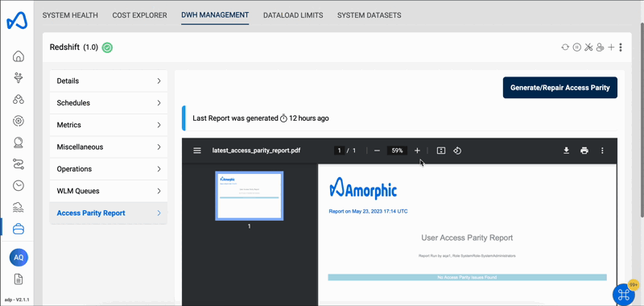Open the funnel ingestion icon in the sidebar
Screen dimensions: 644x306
[x=18, y=77]
